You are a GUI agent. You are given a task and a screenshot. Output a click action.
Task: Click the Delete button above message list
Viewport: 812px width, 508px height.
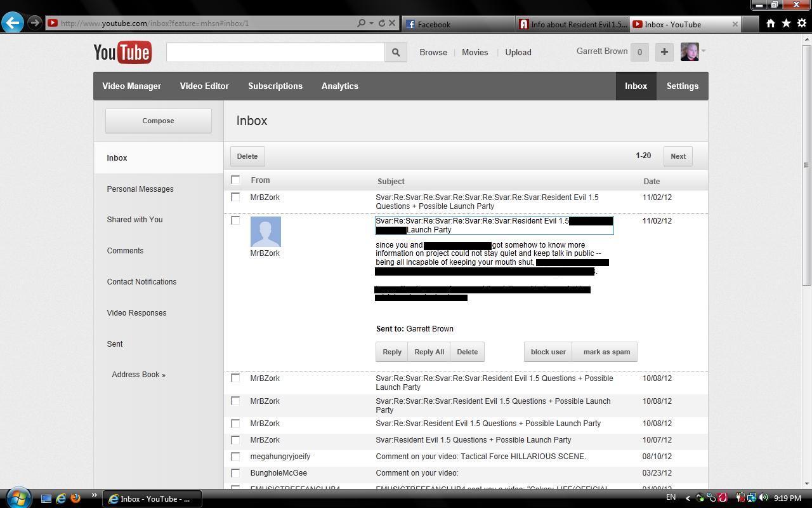[x=247, y=156]
